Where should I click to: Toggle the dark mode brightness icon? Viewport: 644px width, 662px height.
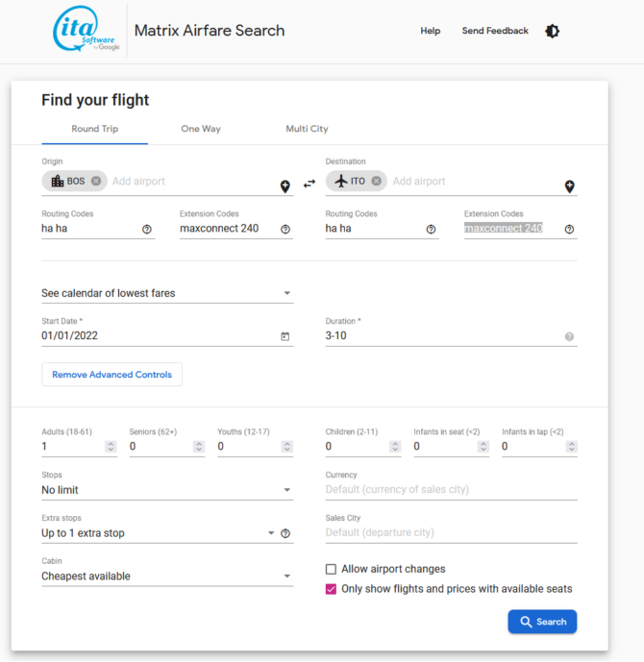point(552,31)
